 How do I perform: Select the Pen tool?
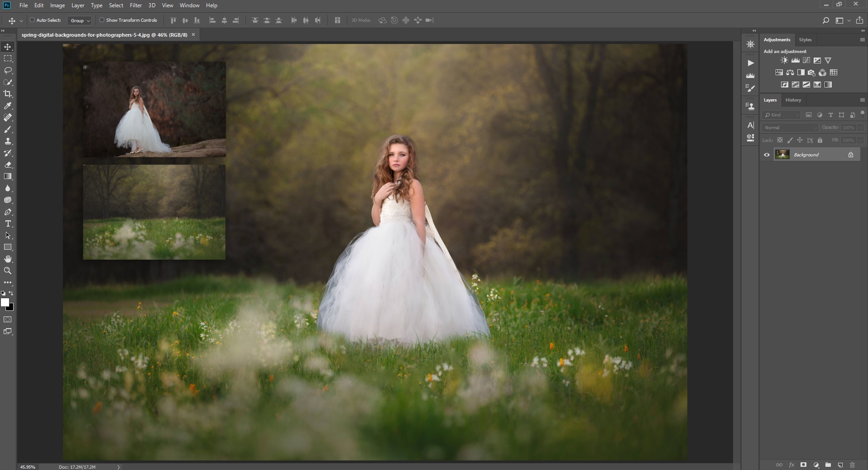pos(8,212)
